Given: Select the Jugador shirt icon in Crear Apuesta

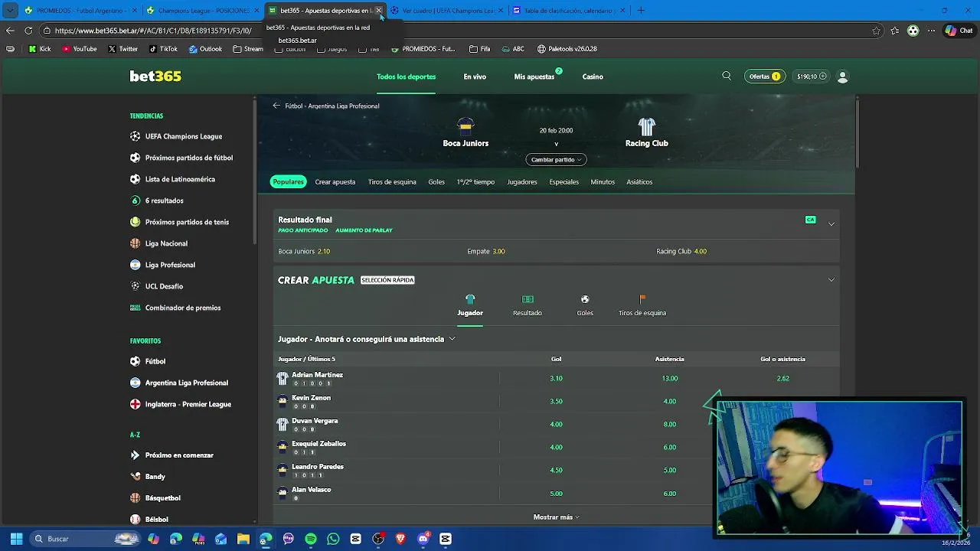Looking at the screenshot, I should pyautogui.click(x=470, y=299).
